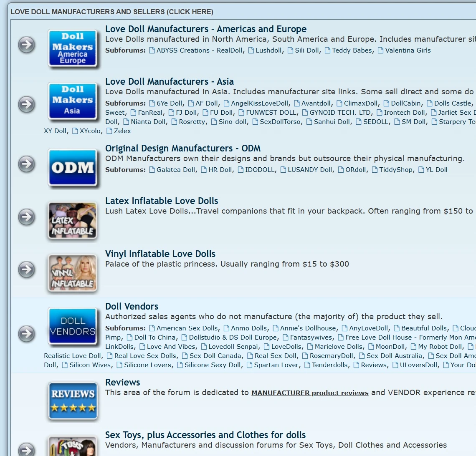Open the GYNOID TECH. LTD subforum
This screenshot has width=476, height=456.
(340, 113)
